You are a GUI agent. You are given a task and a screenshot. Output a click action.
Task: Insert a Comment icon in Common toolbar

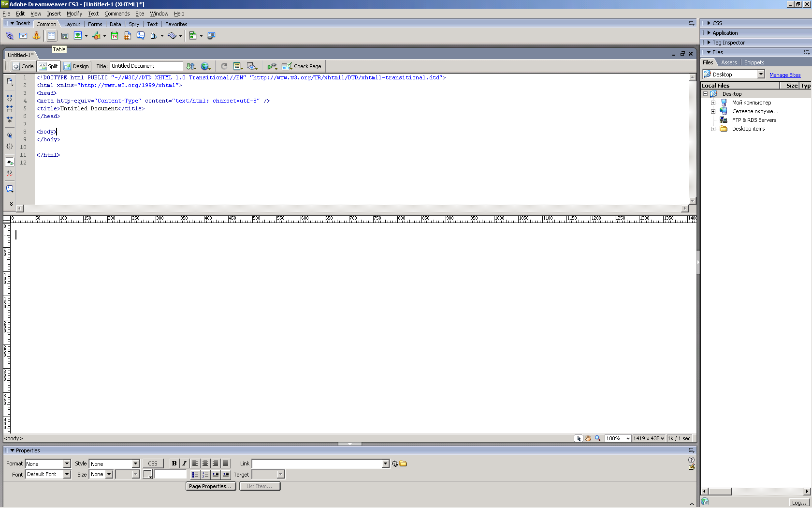(x=141, y=36)
